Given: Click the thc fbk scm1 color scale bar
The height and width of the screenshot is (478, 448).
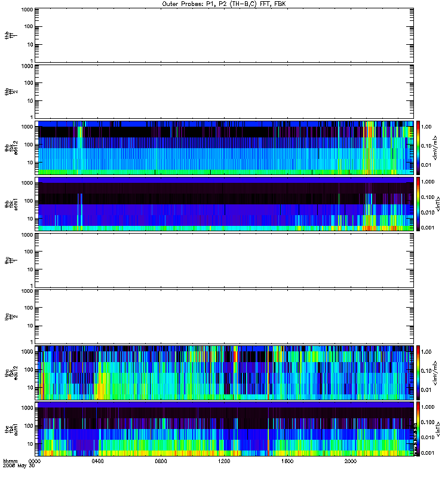Looking at the screenshot, I should pos(418,428).
